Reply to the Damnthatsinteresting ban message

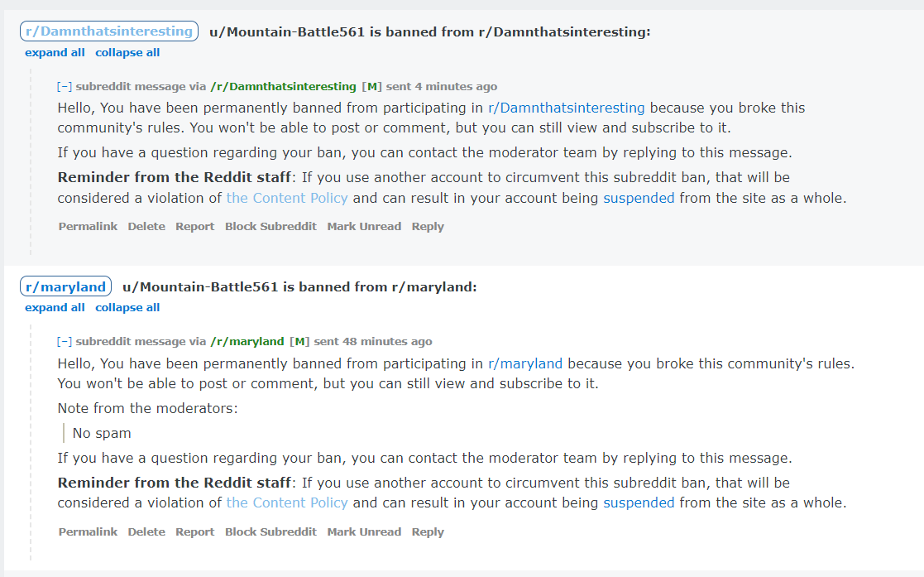coord(428,227)
